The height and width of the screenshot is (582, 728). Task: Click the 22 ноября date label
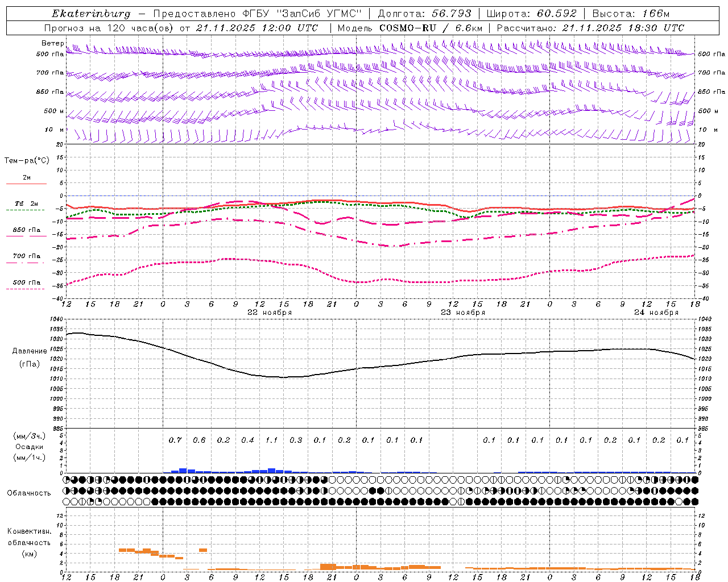point(269,313)
